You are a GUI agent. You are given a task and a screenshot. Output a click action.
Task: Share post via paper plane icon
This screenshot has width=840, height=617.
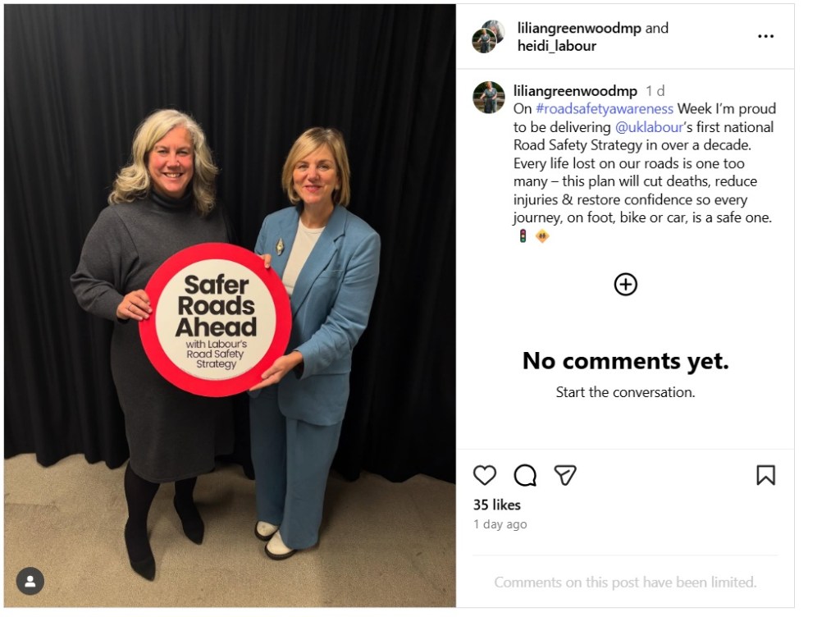(x=565, y=475)
